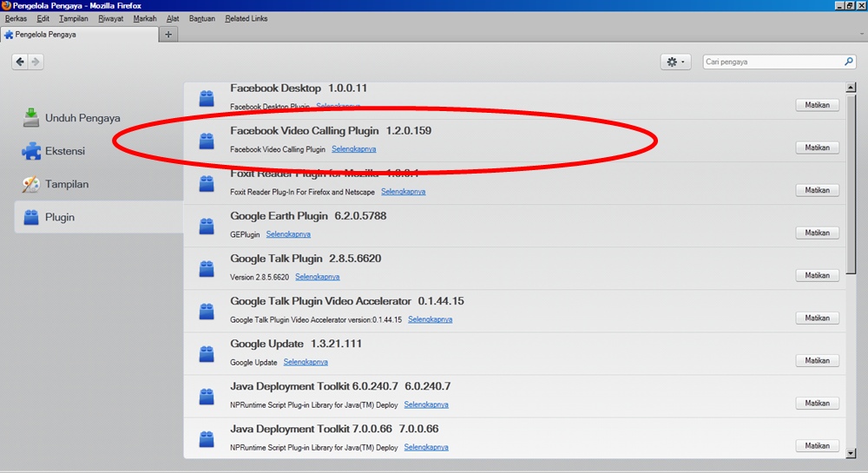The height and width of the screenshot is (473, 868).
Task: Open a new tab with plus button
Action: (168, 35)
